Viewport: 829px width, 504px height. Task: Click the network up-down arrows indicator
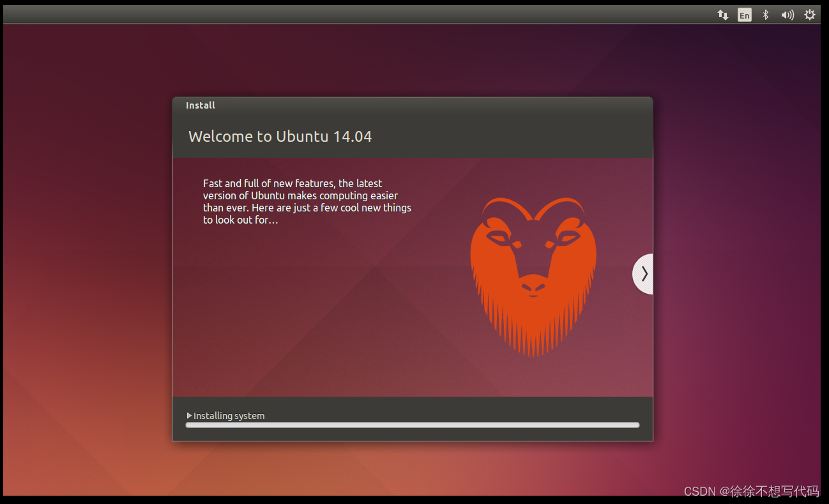click(x=722, y=14)
